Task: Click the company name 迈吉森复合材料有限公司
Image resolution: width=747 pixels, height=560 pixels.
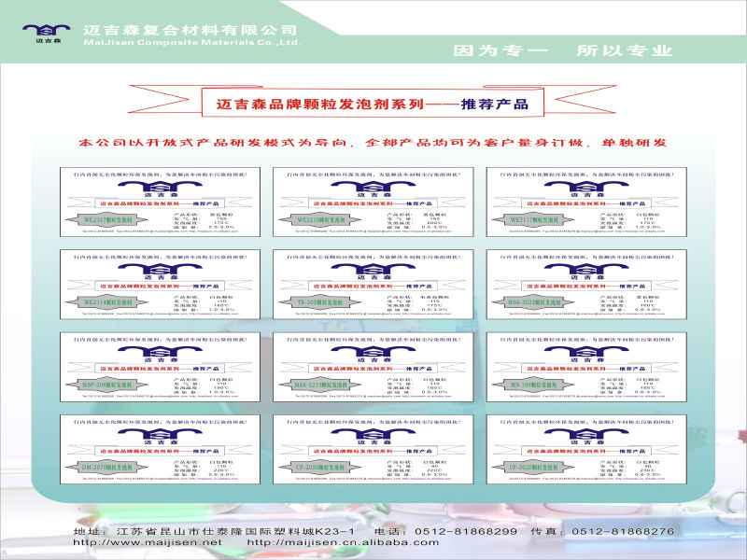Action: 190,30
